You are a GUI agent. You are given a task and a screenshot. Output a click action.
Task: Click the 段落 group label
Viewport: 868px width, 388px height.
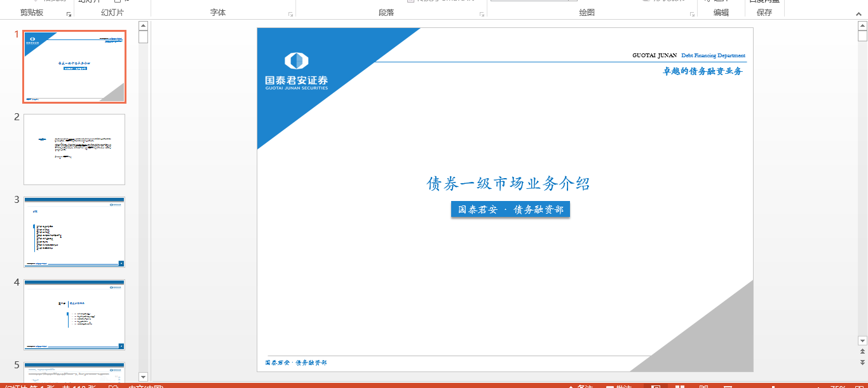point(386,13)
